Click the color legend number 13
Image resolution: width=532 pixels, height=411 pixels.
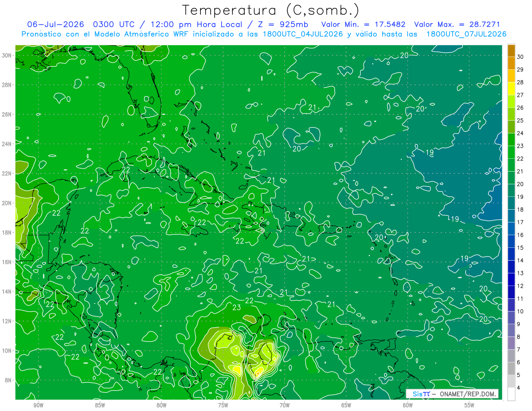pyautogui.click(x=520, y=273)
